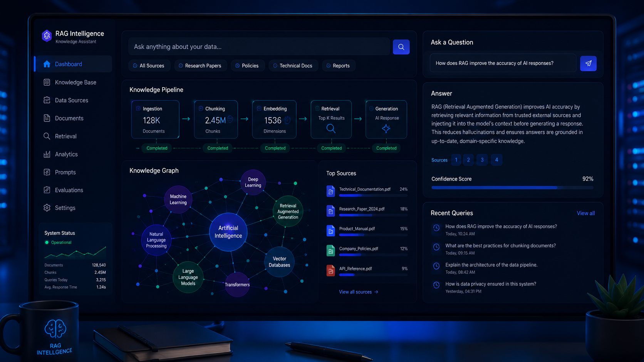Select the Research Papers filter

(x=200, y=66)
